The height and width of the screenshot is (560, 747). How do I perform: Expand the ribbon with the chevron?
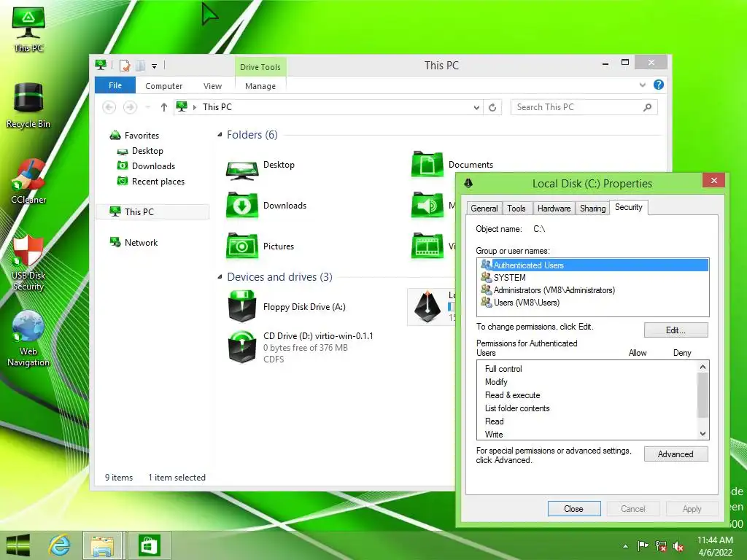643,85
